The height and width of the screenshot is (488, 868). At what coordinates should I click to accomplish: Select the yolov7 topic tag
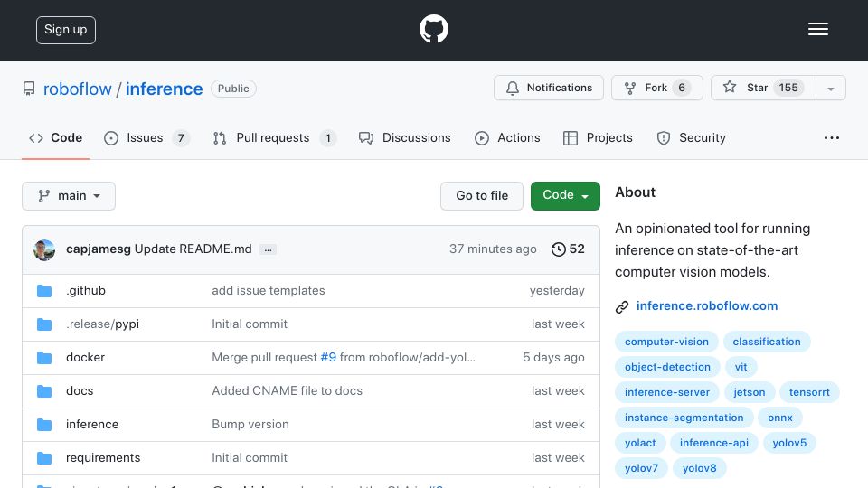coord(642,468)
